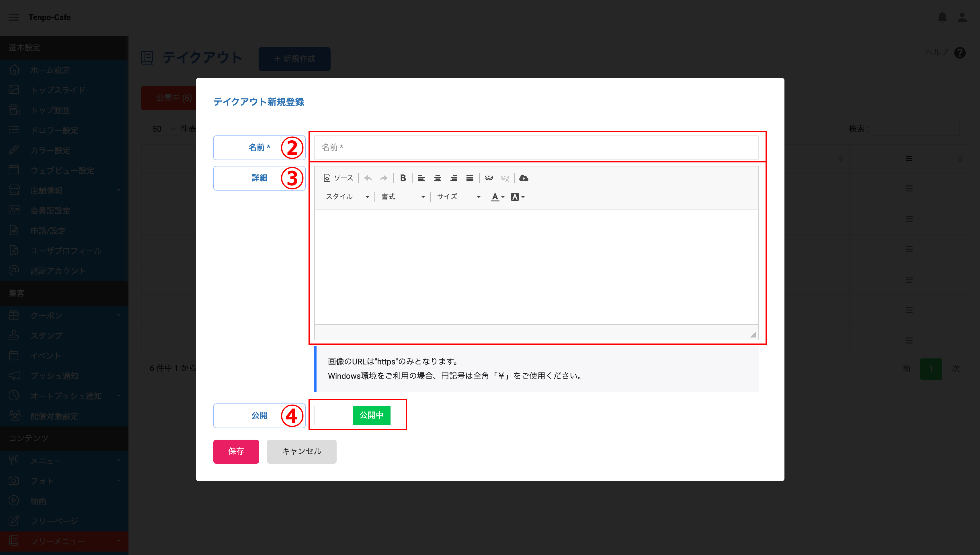Screen dimensions: 980x555
Task: Expand クーポン sidebar item
Action: pos(64,316)
